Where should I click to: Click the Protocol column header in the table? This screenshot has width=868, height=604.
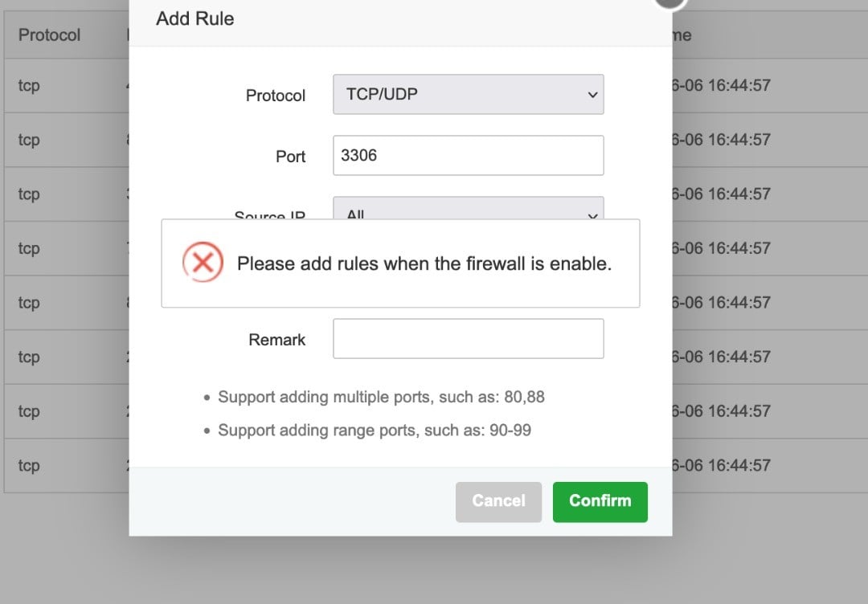50,35
